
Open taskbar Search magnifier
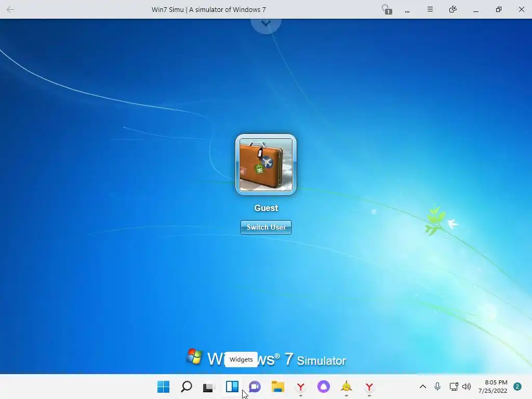(187, 387)
